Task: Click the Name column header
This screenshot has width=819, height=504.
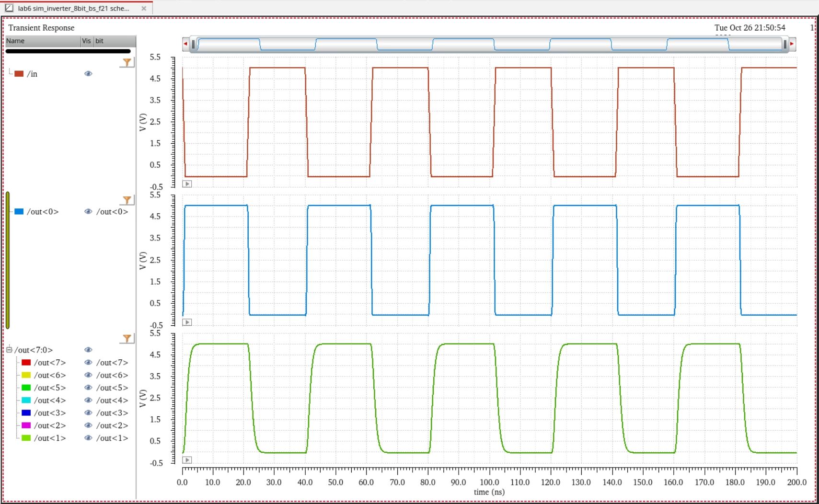Action: (x=42, y=41)
